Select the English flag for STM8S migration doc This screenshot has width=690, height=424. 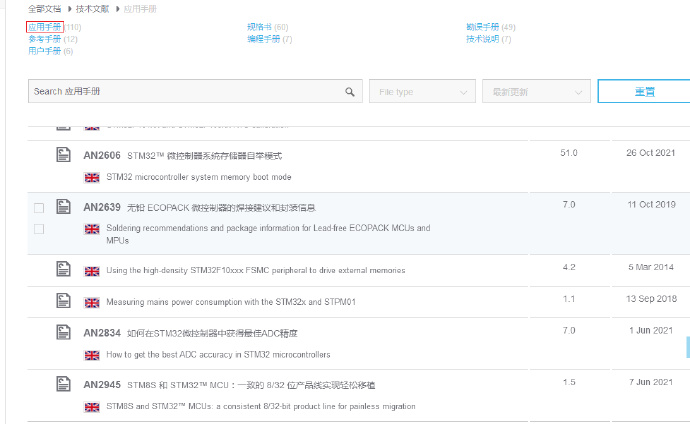pos(92,407)
